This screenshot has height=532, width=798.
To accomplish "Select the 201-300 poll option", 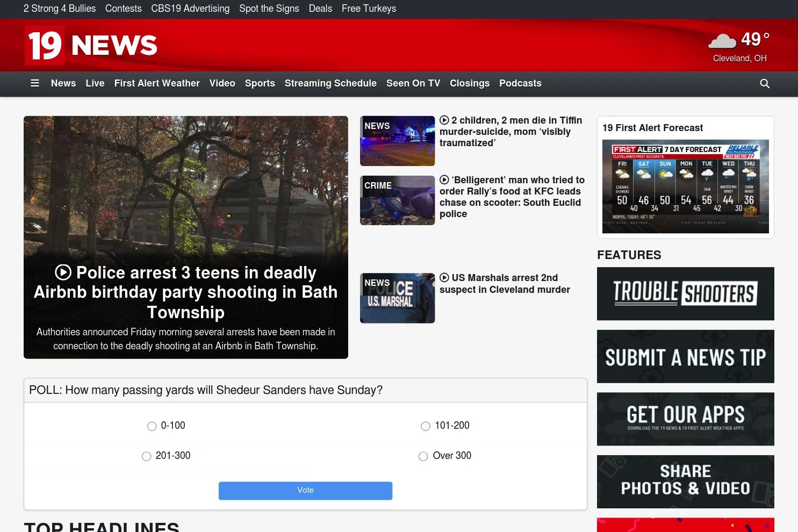I will [x=146, y=456].
